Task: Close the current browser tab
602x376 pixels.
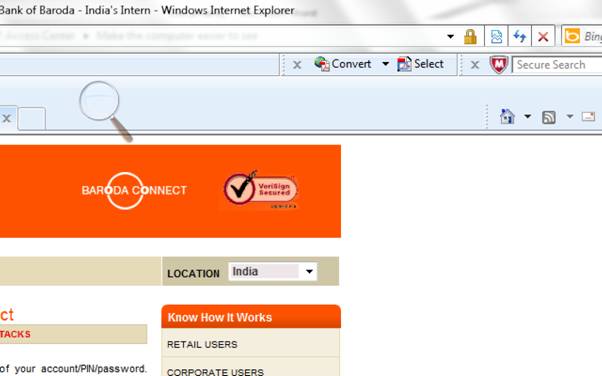Action: click(x=7, y=118)
